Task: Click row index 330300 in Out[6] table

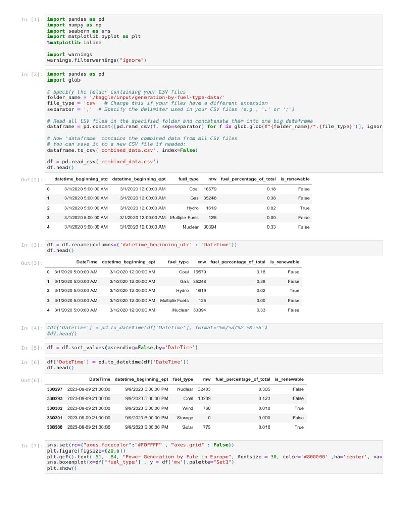Action: [55, 428]
